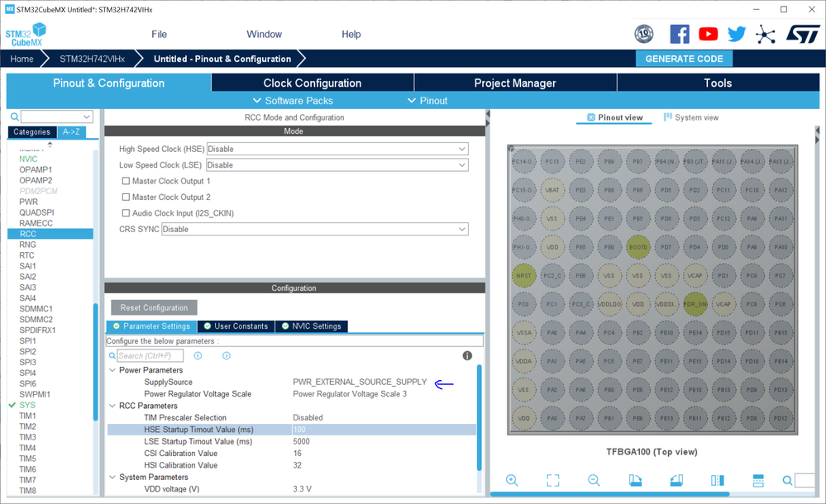Click the ST community network icon
The width and height of the screenshot is (826, 504).
(x=765, y=35)
